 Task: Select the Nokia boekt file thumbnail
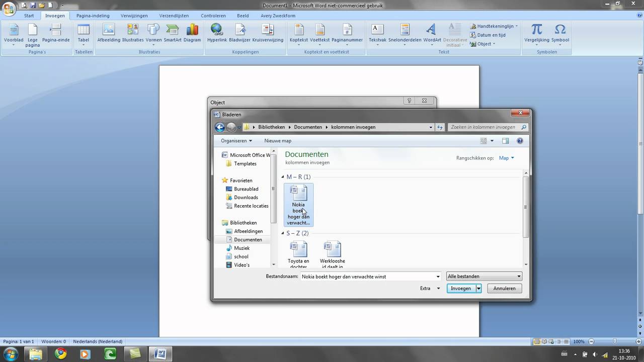[x=298, y=205]
